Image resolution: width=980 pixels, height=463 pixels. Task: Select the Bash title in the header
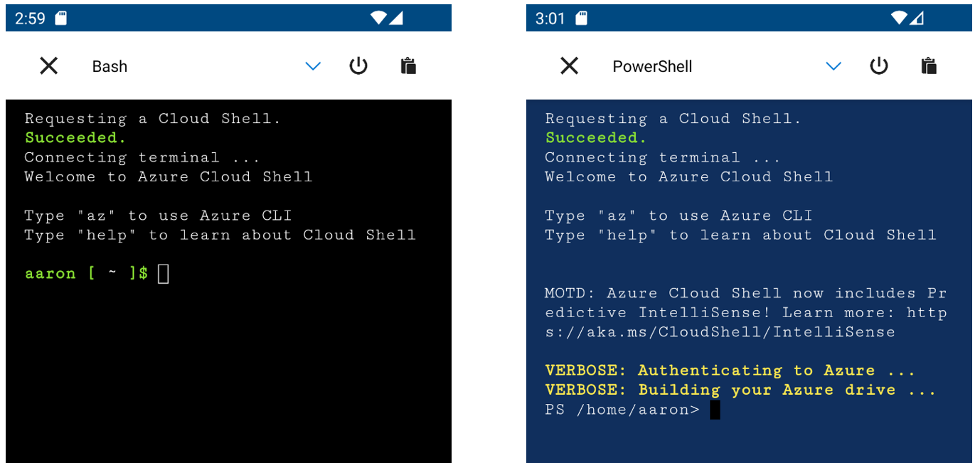click(109, 66)
